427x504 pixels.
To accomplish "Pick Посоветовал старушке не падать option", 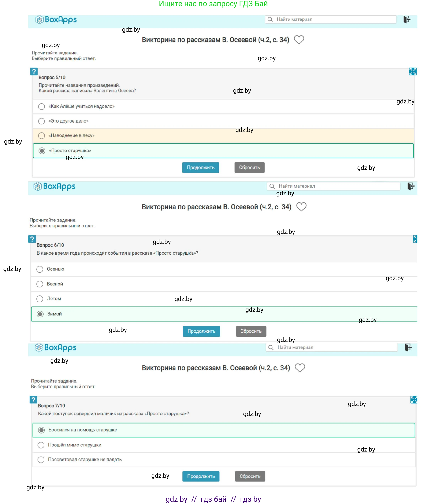I will click(41, 460).
